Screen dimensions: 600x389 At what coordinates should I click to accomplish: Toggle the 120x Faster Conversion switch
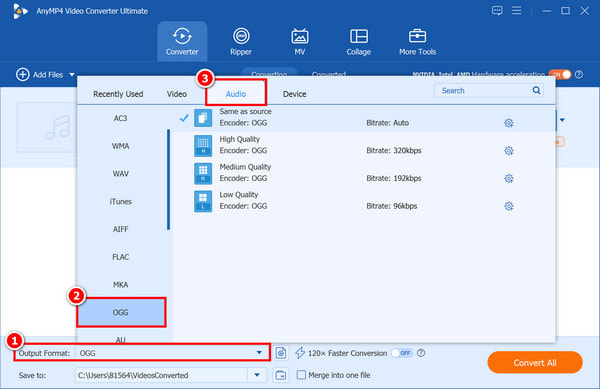coord(402,353)
